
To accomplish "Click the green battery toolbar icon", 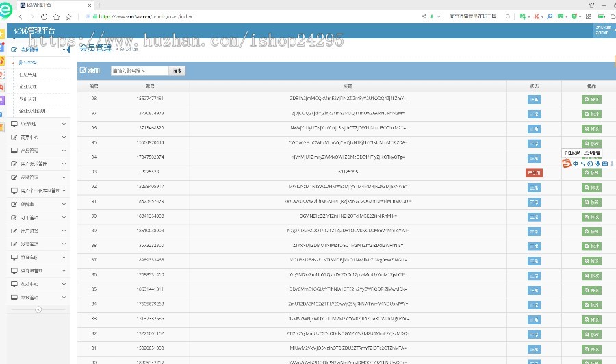I will click(601, 16).
